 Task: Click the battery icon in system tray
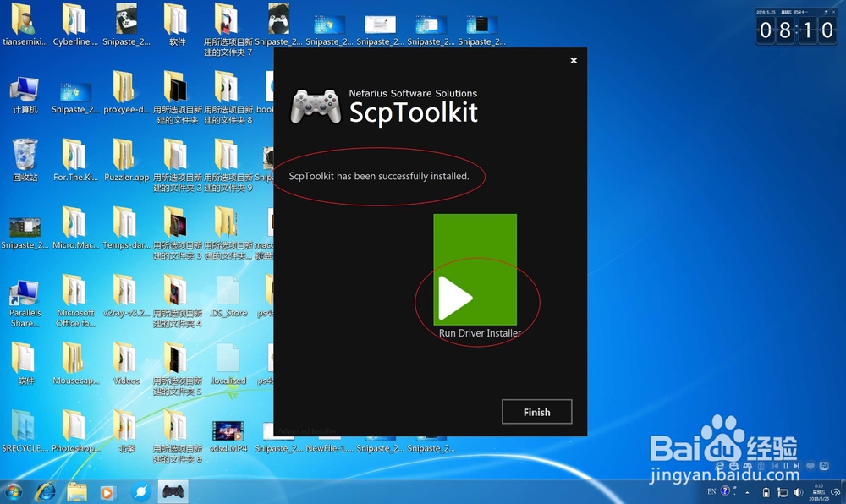(x=766, y=492)
